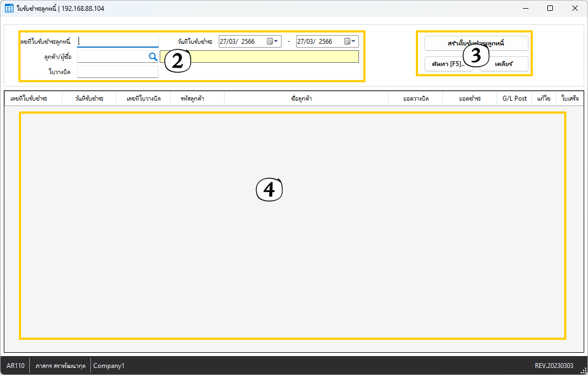Click the G/L Post column header
The width and height of the screenshot is (588, 375).
(x=514, y=98)
